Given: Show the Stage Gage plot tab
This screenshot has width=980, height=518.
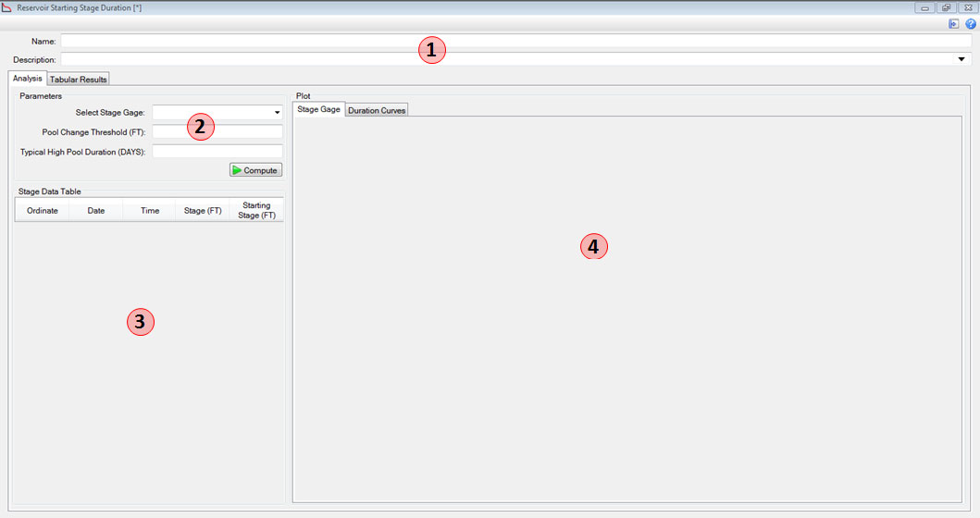Looking at the screenshot, I should [x=318, y=109].
